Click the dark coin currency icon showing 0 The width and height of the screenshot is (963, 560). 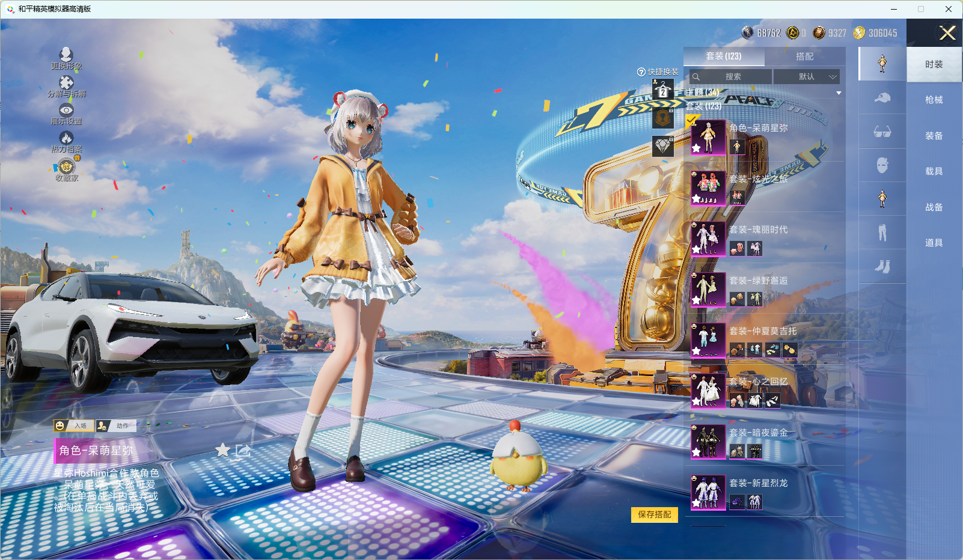(x=792, y=32)
